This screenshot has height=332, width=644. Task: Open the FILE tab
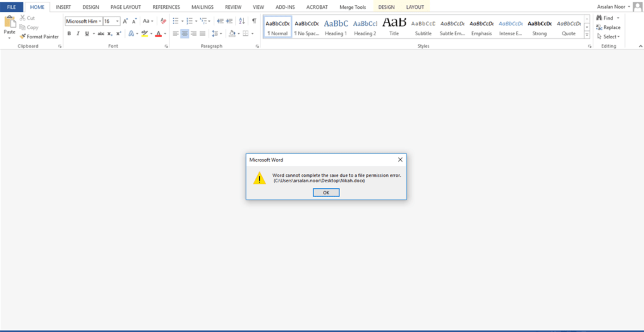(11, 7)
